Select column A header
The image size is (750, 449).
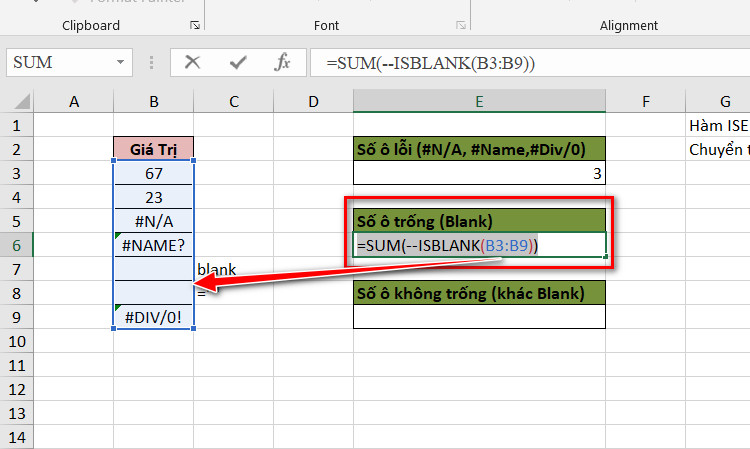[74, 101]
